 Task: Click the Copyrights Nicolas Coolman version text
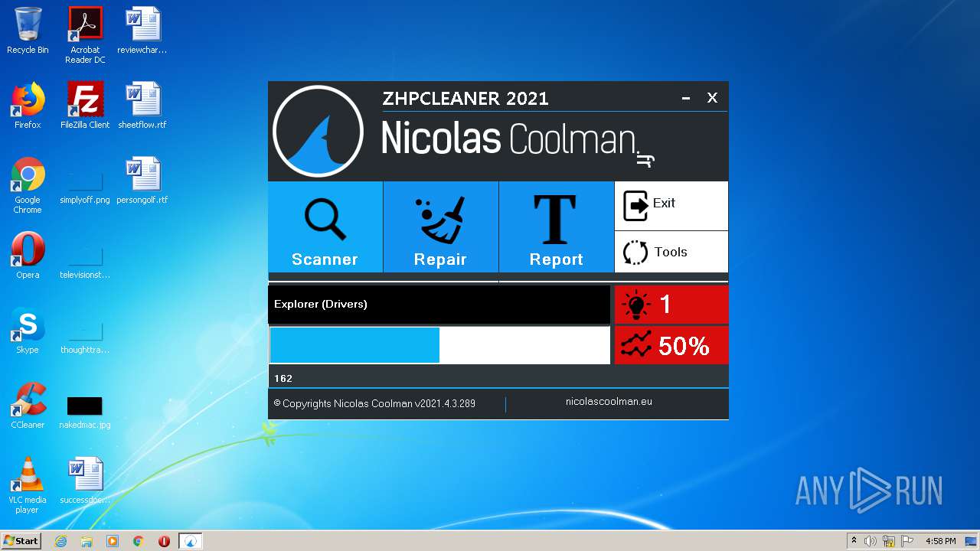pos(374,403)
